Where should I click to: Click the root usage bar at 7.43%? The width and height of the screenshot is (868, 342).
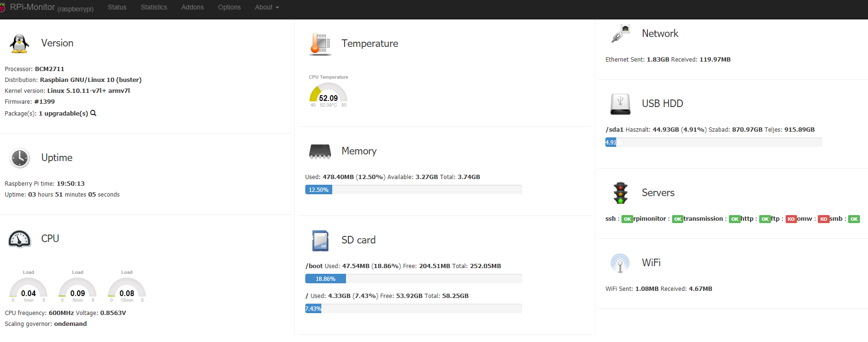coord(413,308)
